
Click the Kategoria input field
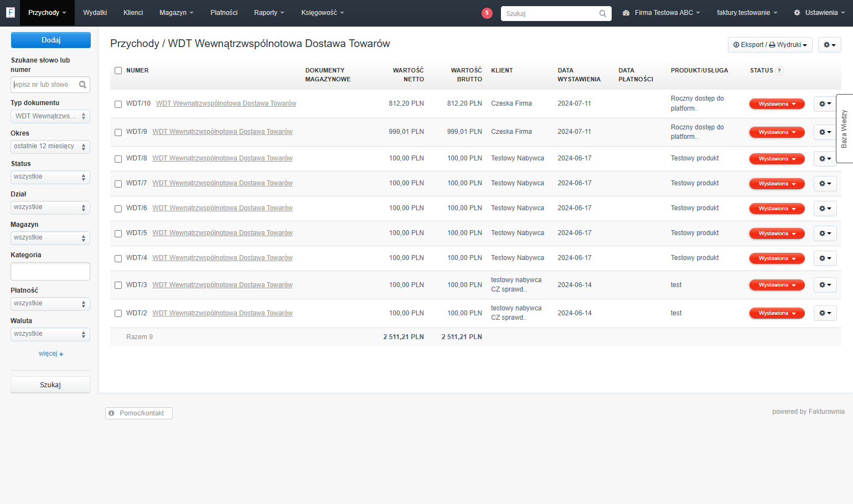click(50, 272)
